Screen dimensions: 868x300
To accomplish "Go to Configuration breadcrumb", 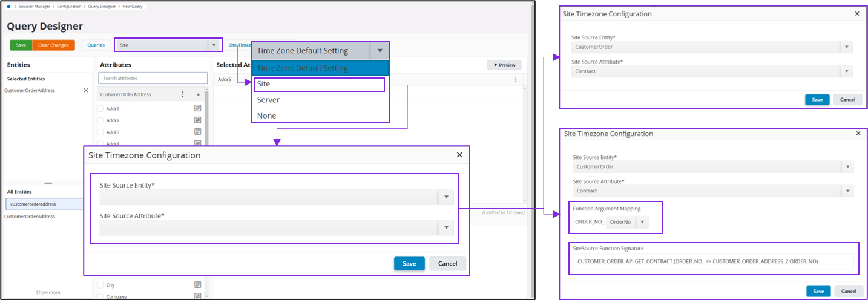I will [x=69, y=5].
